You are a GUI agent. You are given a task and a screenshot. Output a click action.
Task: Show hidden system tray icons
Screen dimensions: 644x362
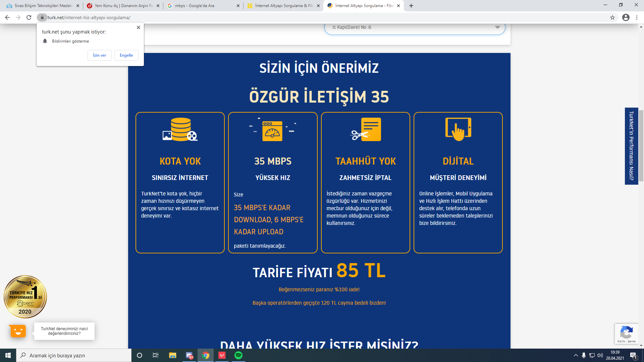(576, 355)
